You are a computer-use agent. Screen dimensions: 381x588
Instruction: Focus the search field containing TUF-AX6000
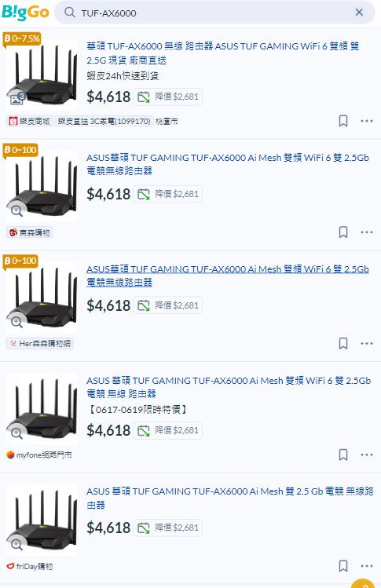point(214,13)
